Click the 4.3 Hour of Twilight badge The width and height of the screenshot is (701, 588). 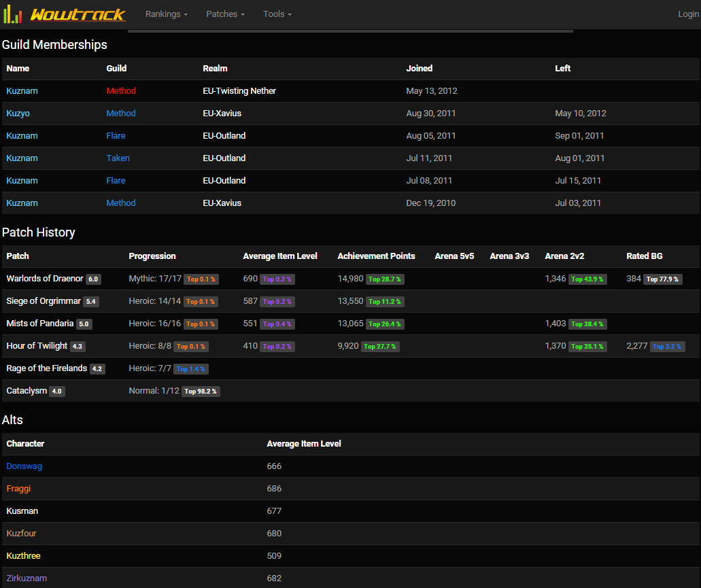78,347
